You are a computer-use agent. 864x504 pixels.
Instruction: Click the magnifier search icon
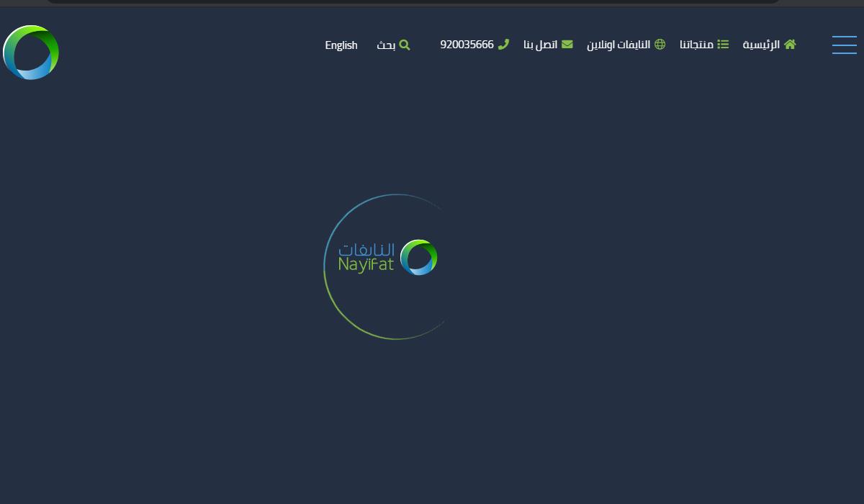[x=405, y=45]
